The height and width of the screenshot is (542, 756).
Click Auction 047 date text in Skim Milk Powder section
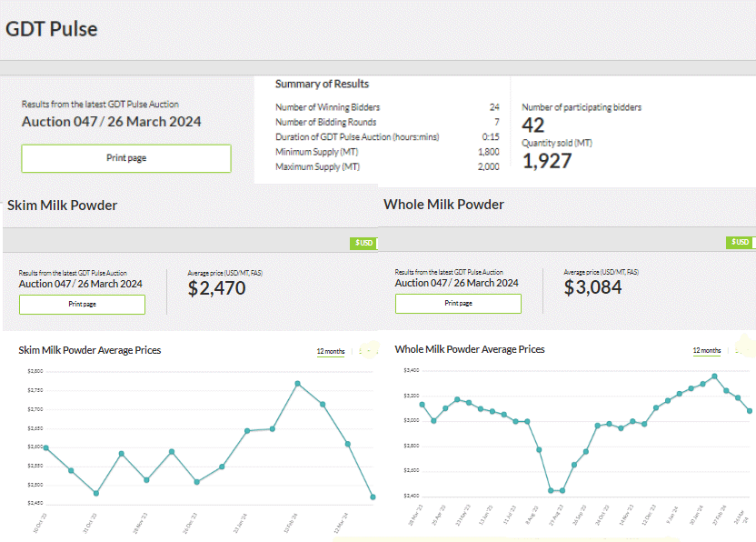click(81, 284)
